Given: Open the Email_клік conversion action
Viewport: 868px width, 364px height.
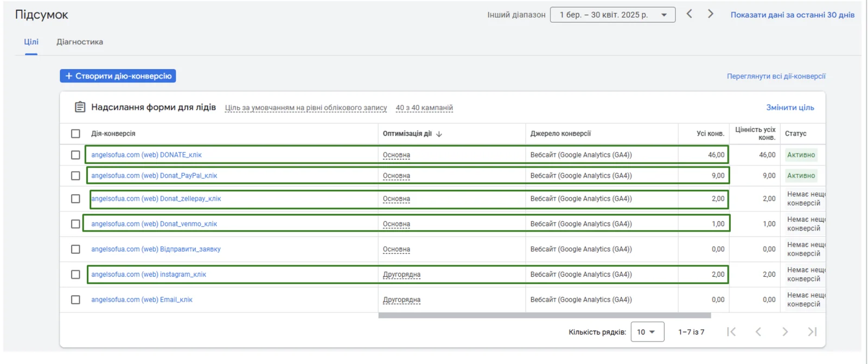Looking at the screenshot, I should 142,299.
